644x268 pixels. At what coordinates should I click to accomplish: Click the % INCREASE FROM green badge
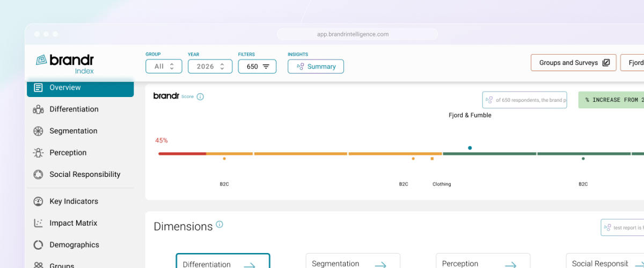[x=611, y=100]
